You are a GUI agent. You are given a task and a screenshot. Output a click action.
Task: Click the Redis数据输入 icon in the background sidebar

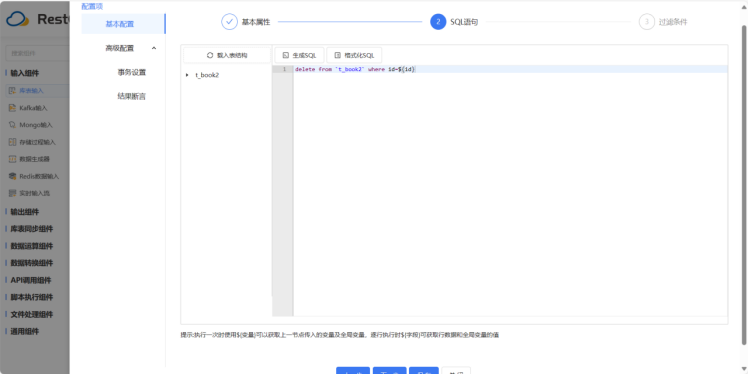pos(12,176)
